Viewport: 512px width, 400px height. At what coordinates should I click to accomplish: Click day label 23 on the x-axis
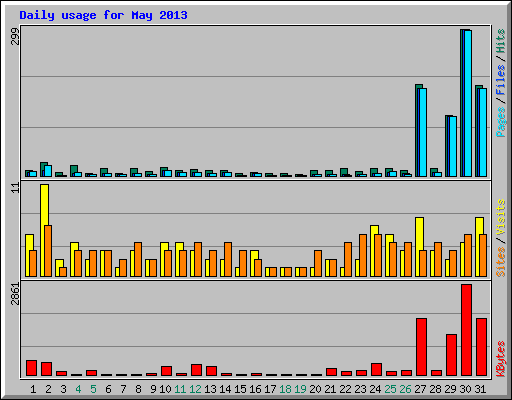tap(360, 389)
